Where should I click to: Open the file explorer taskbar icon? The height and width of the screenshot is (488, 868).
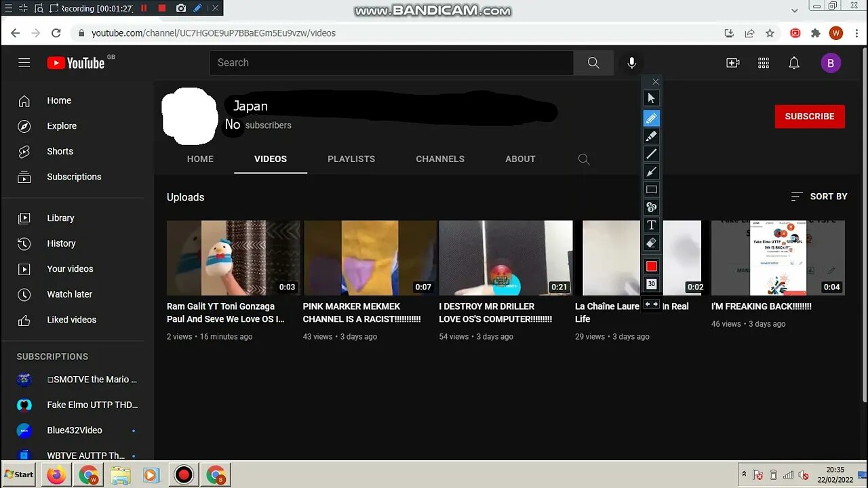click(x=120, y=474)
